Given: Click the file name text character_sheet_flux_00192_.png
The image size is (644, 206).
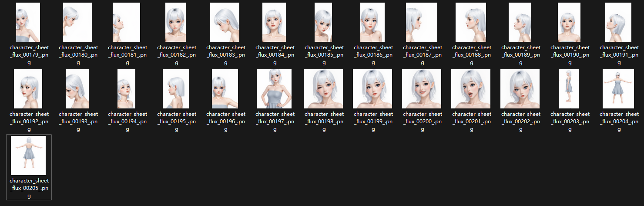Looking at the screenshot, I should [x=29, y=122].
